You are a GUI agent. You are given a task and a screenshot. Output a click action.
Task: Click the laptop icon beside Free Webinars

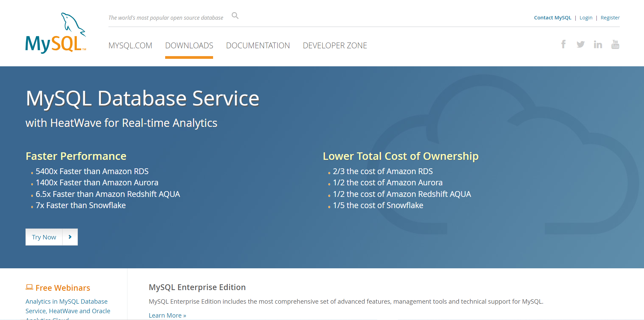pos(29,287)
